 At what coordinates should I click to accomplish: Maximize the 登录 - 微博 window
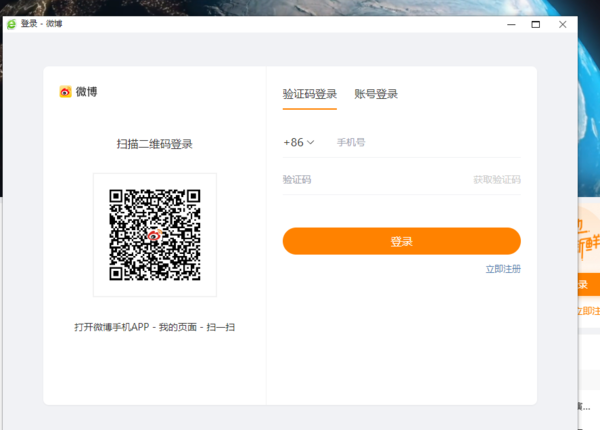[x=536, y=24]
